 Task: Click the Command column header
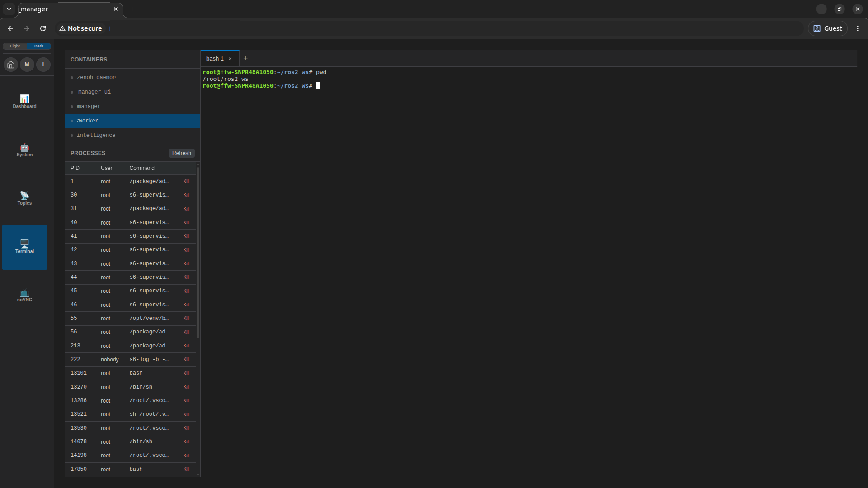(x=142, y=168)
